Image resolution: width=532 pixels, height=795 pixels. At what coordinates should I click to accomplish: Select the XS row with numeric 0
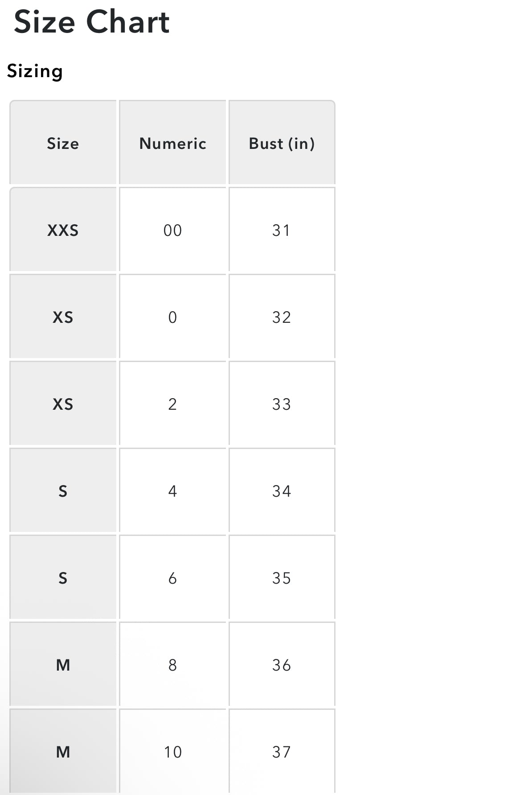point(172,317)
